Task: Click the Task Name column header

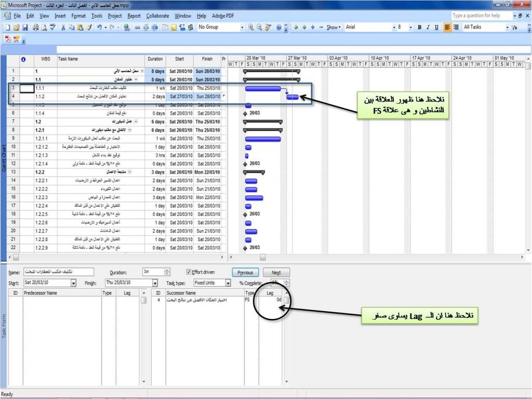Action: pyautogui.click(x=101, y=59)
